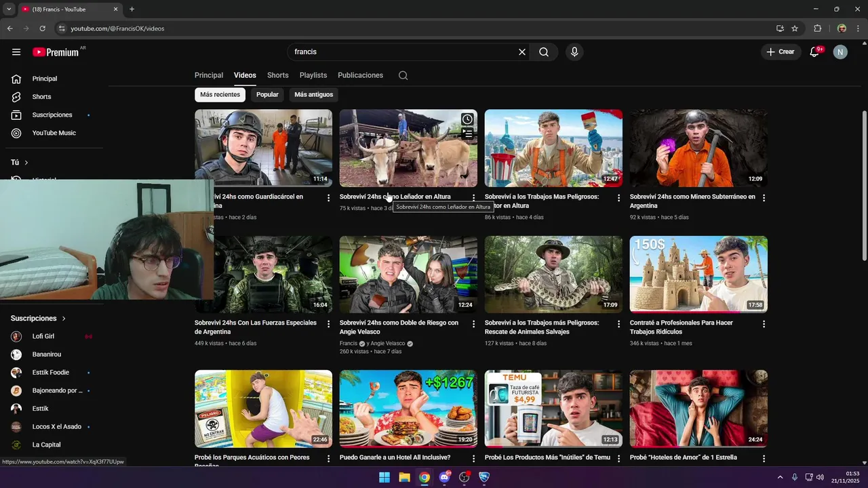Search within the channel using magnifier icon
The width and height of the screenshot is (868, 488).
403,75
